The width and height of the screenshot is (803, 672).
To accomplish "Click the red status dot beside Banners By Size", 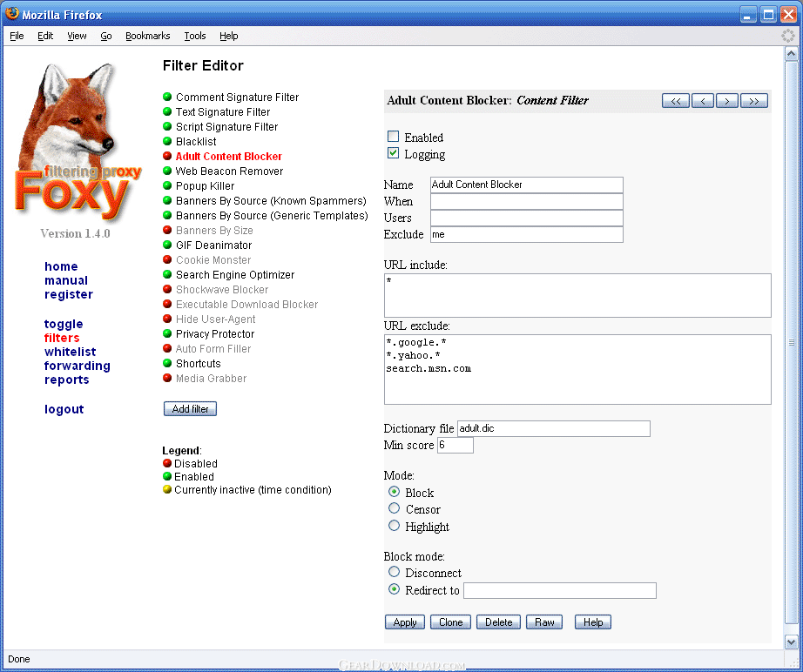I will pos(167,230).
